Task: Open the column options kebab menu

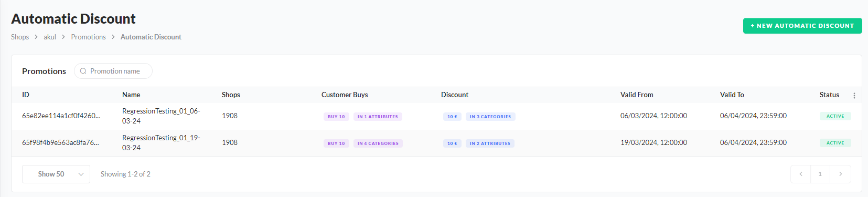Action: tap(854, 96)
